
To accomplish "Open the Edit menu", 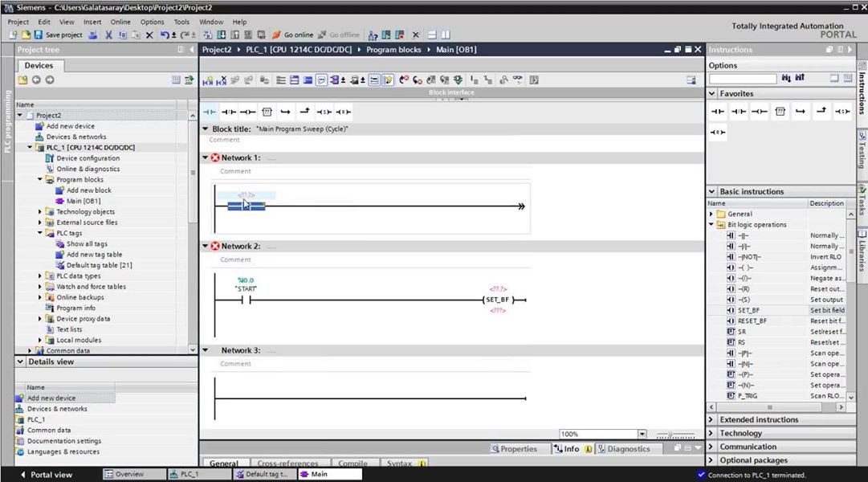I will (44, 22).
